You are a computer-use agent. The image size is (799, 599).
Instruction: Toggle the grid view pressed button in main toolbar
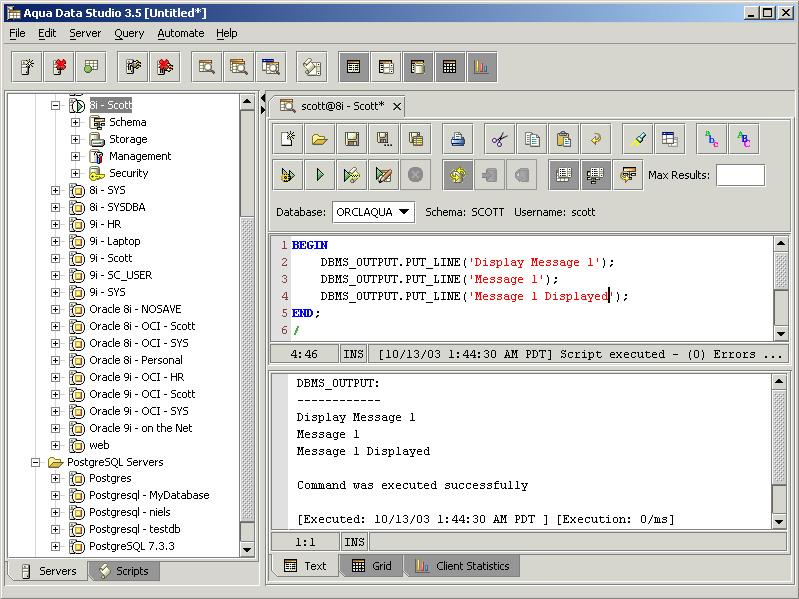click(x=449, y=67)
